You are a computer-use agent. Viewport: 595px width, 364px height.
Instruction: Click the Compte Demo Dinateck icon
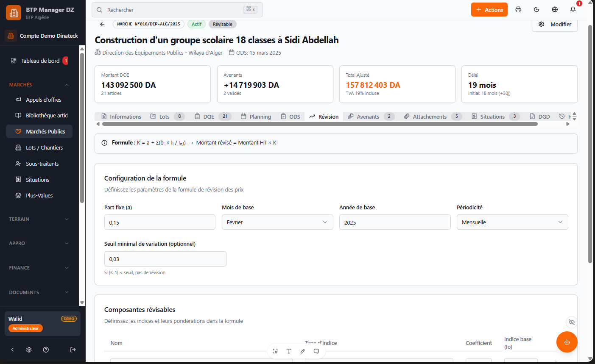11,36
